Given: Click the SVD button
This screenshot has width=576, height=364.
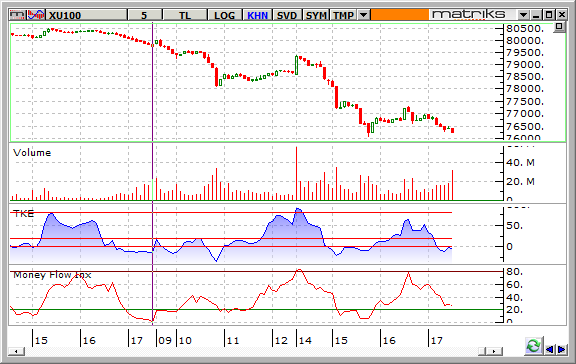Looking at the screenshot, I should pyautogui.click(x=287, y=15).
